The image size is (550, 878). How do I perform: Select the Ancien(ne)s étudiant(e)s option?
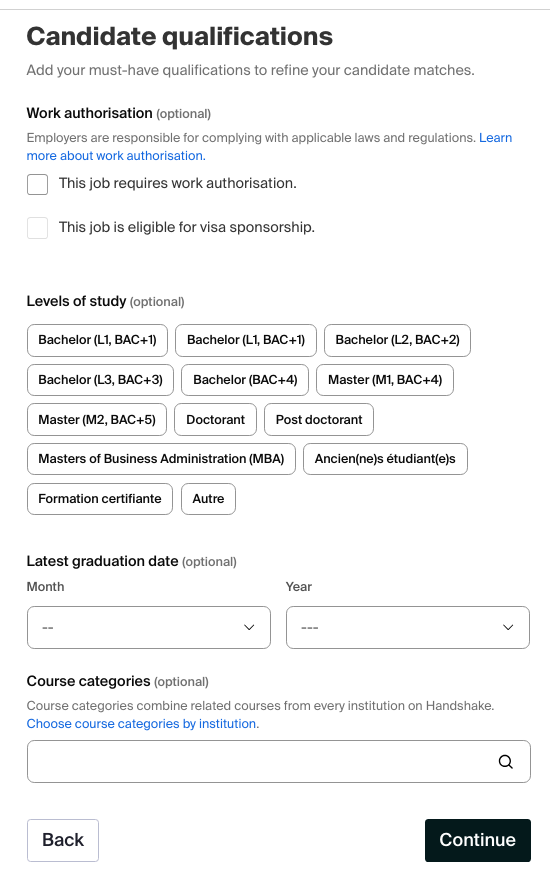point(385,459)
